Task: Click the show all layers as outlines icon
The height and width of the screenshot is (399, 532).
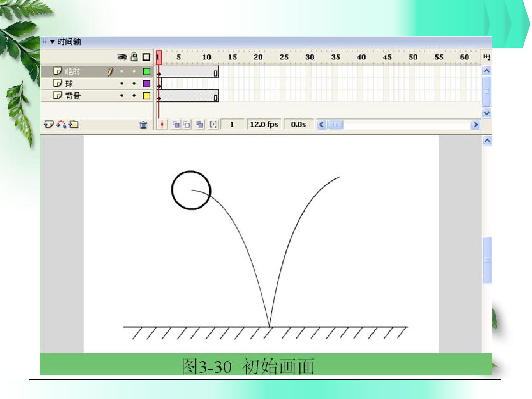Action: [x=146, y=57]
